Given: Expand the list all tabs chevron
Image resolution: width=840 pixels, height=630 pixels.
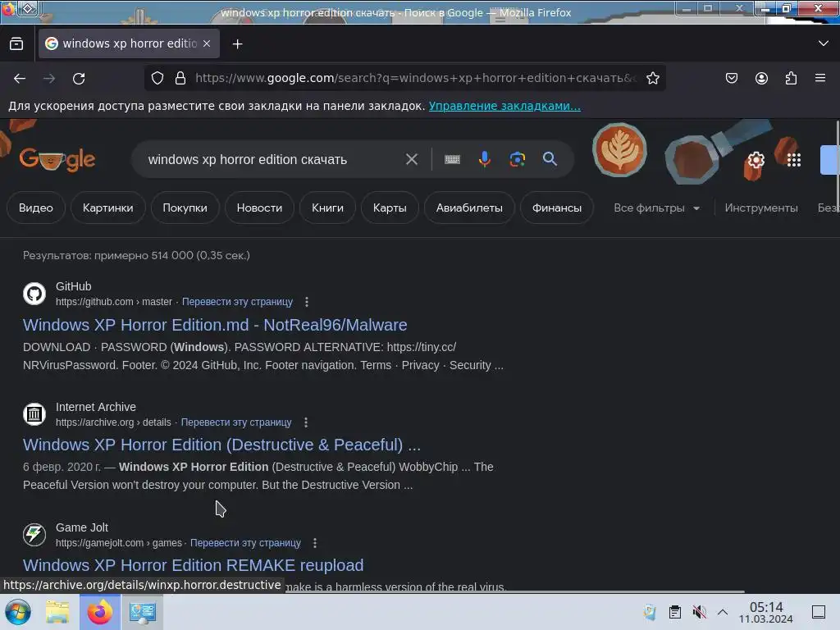Looking at the screenshot, I should [x=824, y=43].
